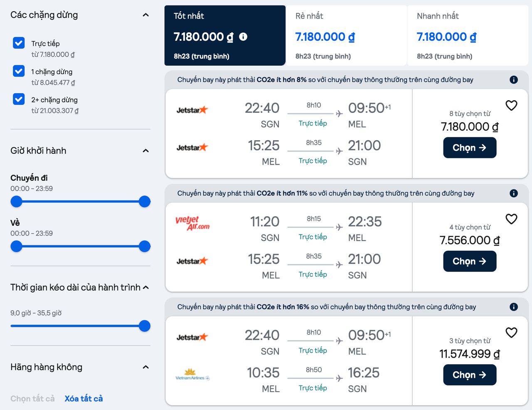Uncheck the Trực tiếp direct flights checkbox
Viewport: 532px width, 410px height.
click(x=19, y=43)
